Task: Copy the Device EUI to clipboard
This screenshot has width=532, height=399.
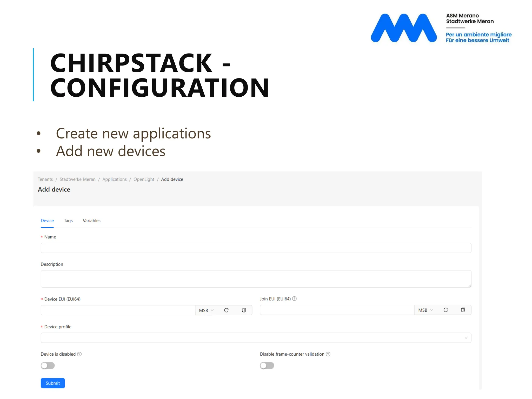Action: (244, 310)
